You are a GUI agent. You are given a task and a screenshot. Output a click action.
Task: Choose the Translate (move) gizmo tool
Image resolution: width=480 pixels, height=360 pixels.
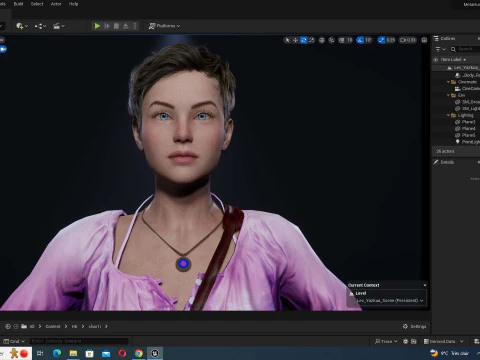click(x=295, y=40)
